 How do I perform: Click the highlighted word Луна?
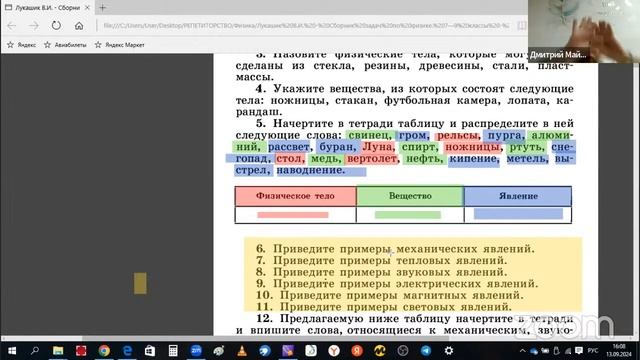377,147
